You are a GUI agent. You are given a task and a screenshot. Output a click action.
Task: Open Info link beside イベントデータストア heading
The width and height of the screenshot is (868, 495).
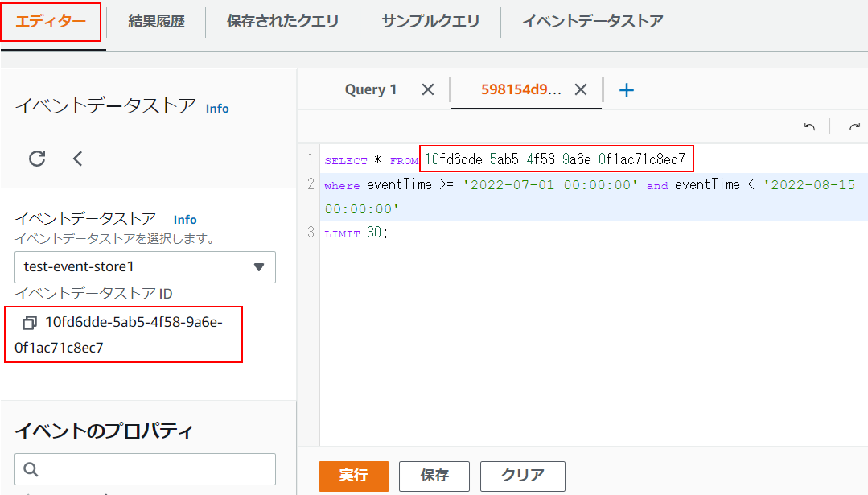point(217,108)
